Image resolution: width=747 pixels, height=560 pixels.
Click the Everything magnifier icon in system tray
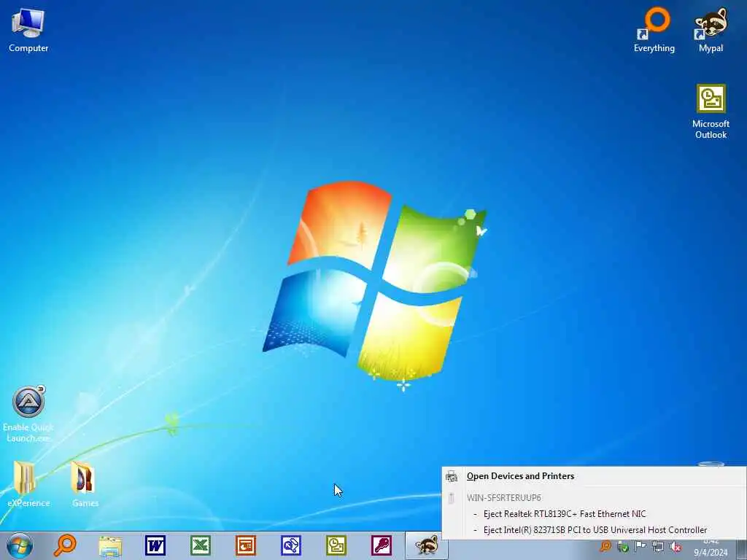pos(605,547)
